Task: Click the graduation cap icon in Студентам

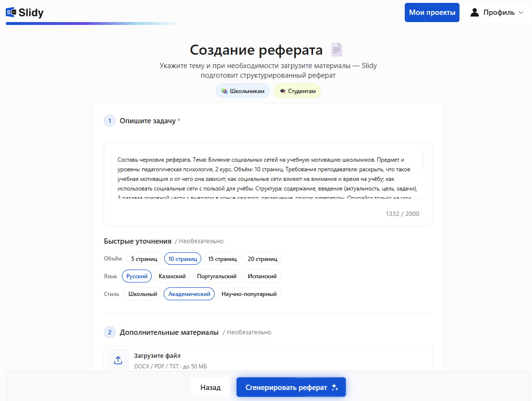Action: click(x=282, y=91)
